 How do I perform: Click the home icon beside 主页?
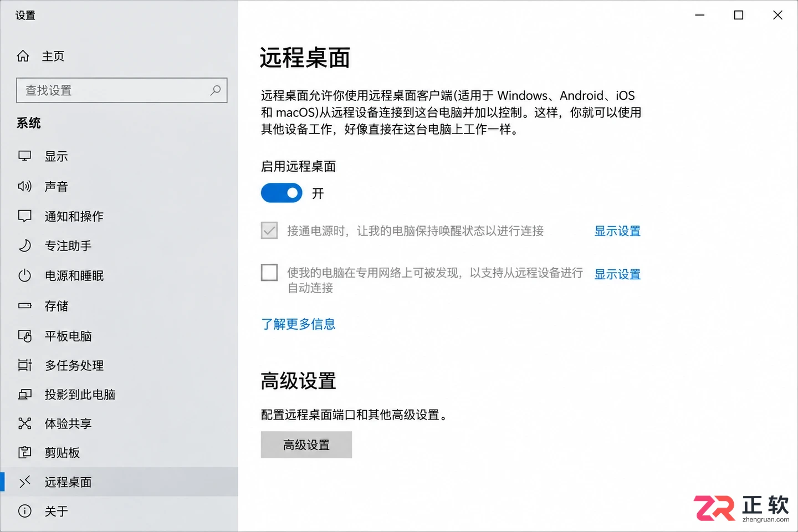click(x=23, y=56)
